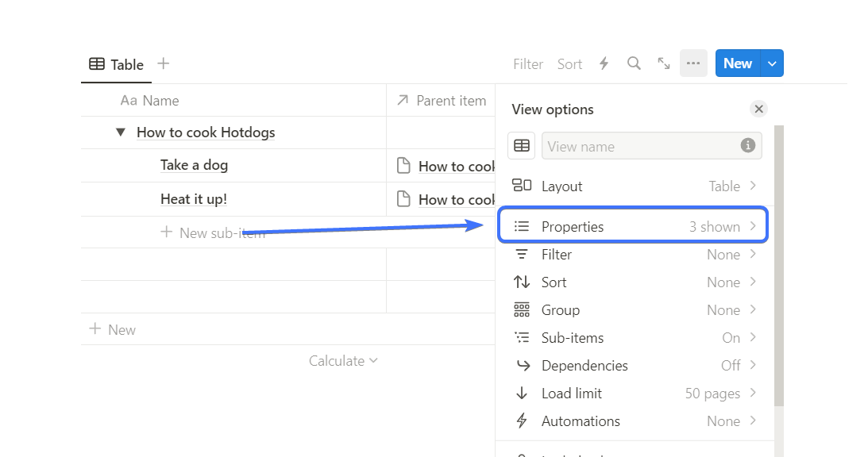
Task: Expand the Calculate dropdown
Action: tap(343, 361)
